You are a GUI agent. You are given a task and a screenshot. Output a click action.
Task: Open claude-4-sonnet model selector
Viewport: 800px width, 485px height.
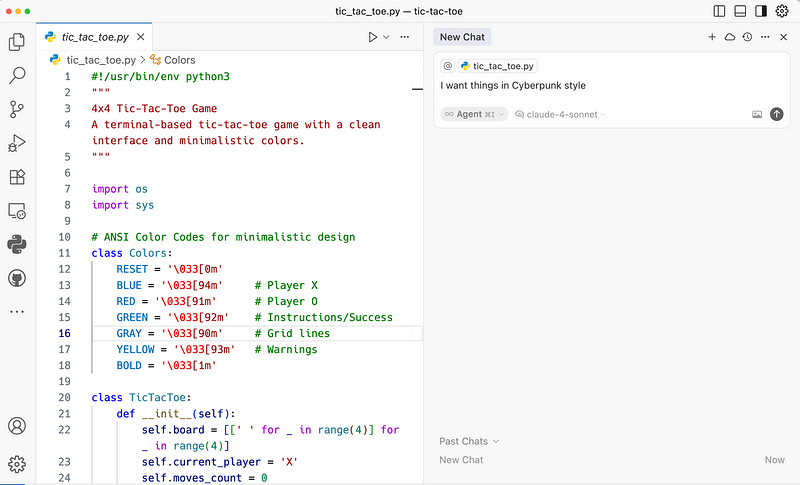(560, 114)
